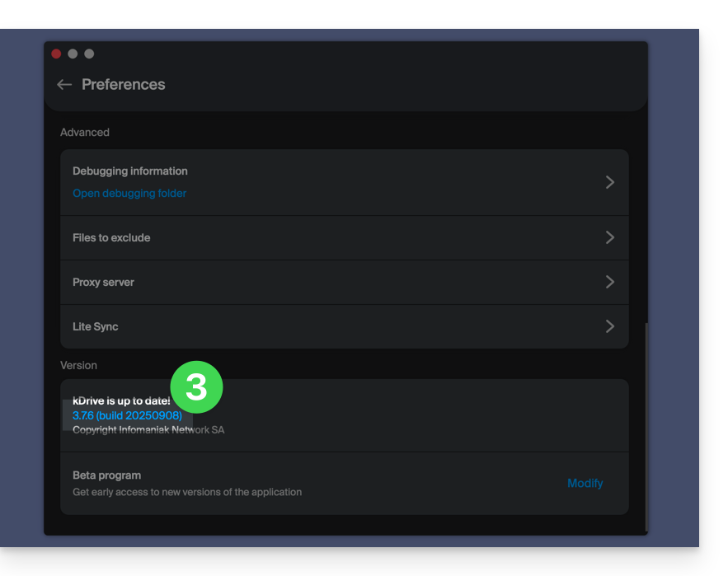Click the Debugging information title
This screenshot has width=728, height=576.
point(130,171)
